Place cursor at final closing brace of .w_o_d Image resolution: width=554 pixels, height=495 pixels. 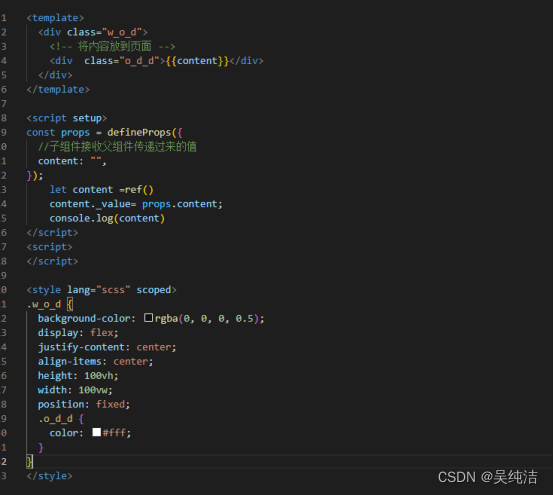click(x=30, y=461)
